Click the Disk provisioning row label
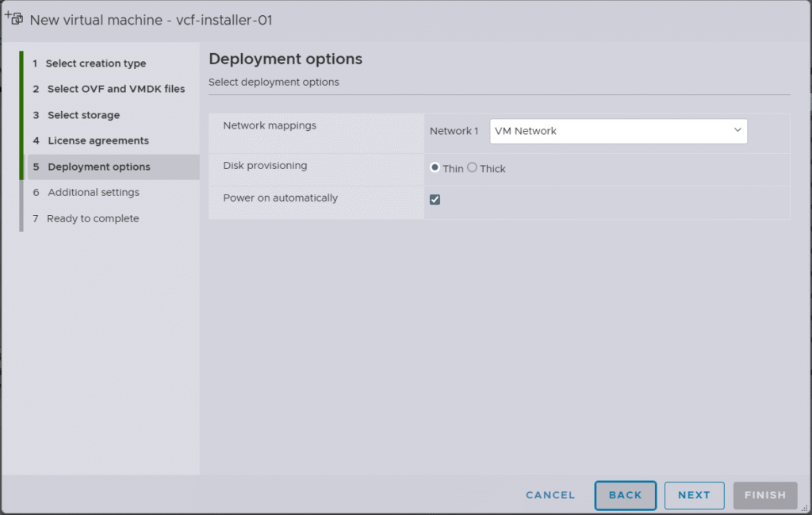 click(x=265, y=166)
